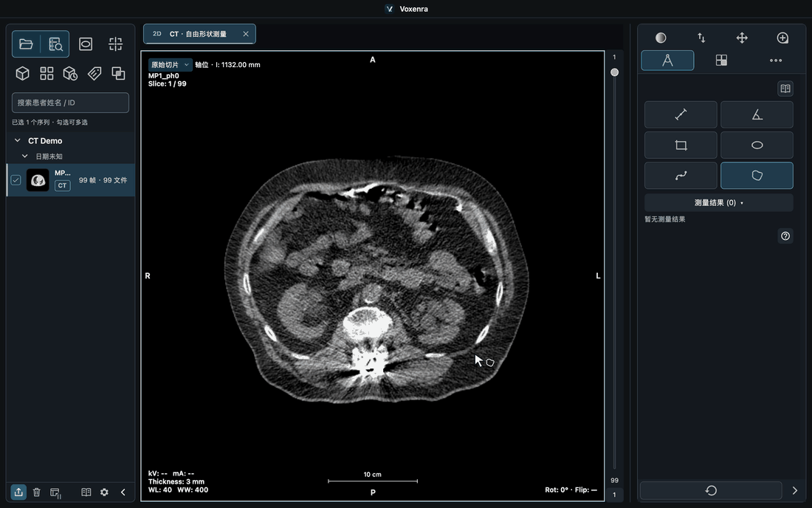Click the reset rotate button at panel bottom
The width and height of the screenshot is (812, 508).
click(710, 490)
